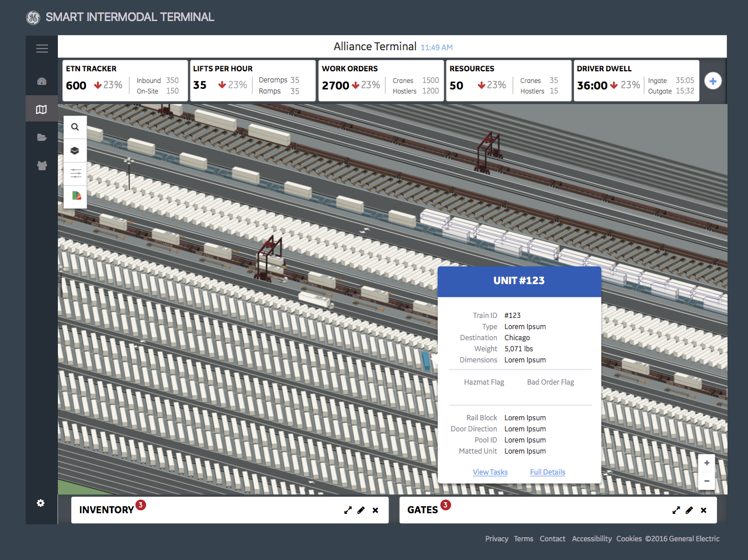The width and height of the screenshot is (748, 560).
Task: Click the GATES panel title
Action: pos(423,510)
